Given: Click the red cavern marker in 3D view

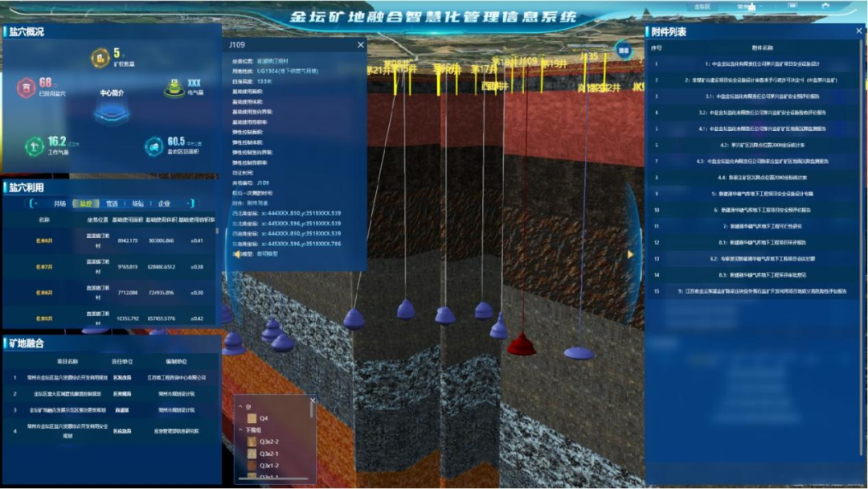Looking at the screenshot, I should coord(522,344).
